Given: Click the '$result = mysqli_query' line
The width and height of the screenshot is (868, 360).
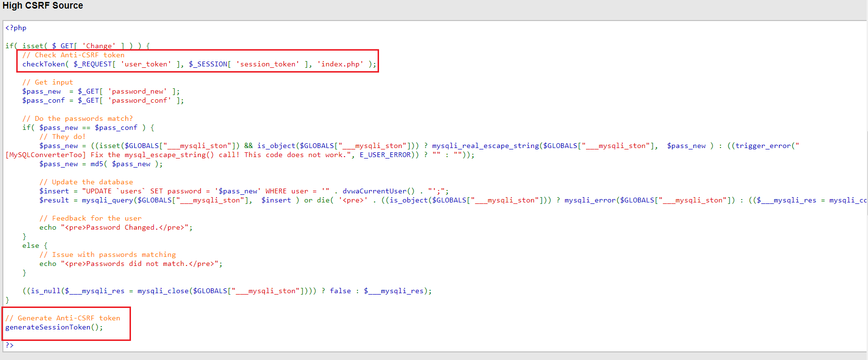Looking at the screenshot, I should [x=453, y=200].
